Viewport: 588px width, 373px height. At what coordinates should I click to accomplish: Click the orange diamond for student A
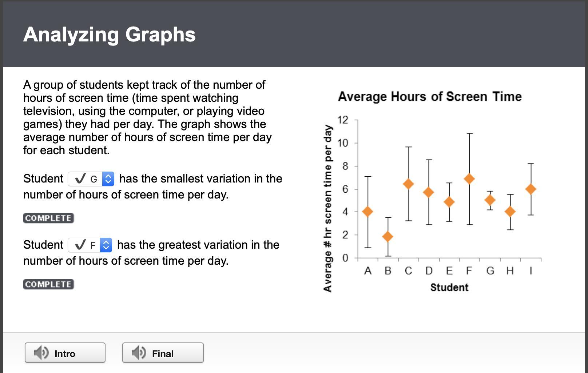tap(368, 212)
